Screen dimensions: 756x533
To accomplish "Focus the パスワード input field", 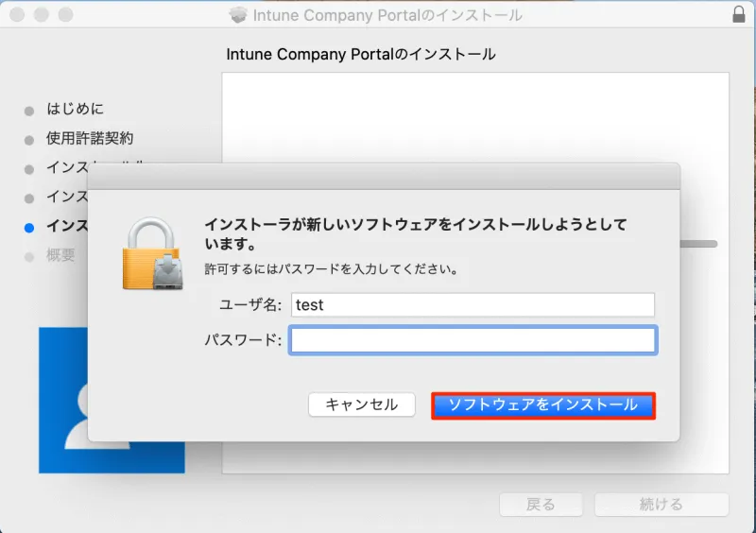I will pyautogui.click(x=472, y=340).
